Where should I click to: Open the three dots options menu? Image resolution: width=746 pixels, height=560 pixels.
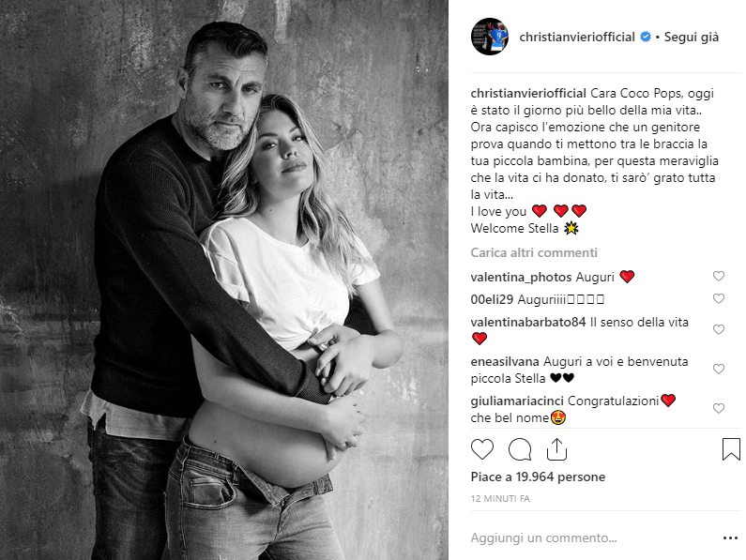click(x=730, y=538)
